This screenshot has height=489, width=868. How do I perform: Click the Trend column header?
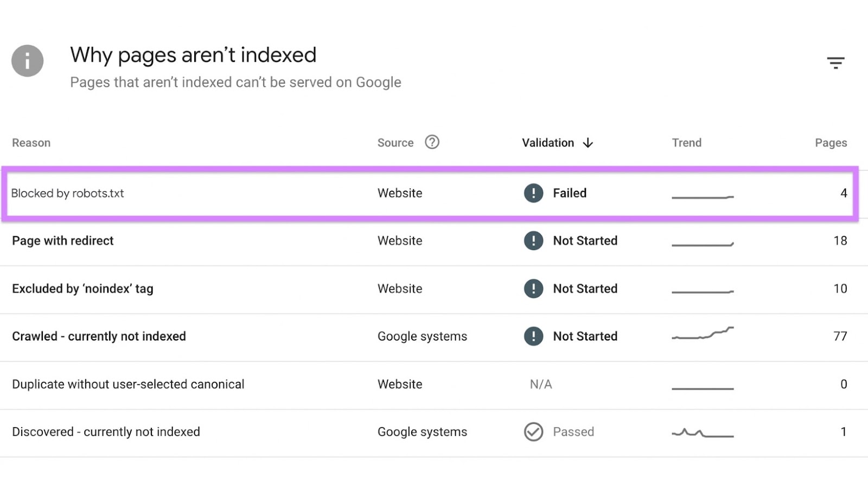(x=686, y=142)
